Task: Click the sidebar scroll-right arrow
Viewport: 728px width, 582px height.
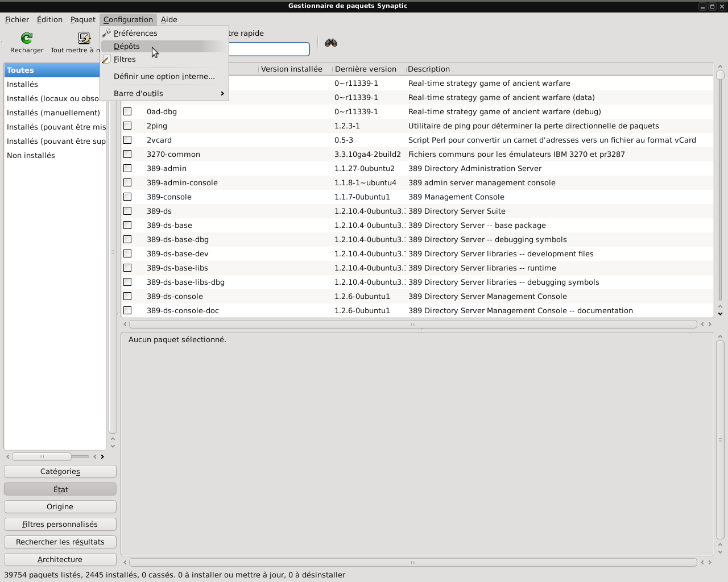Action: 102,456
